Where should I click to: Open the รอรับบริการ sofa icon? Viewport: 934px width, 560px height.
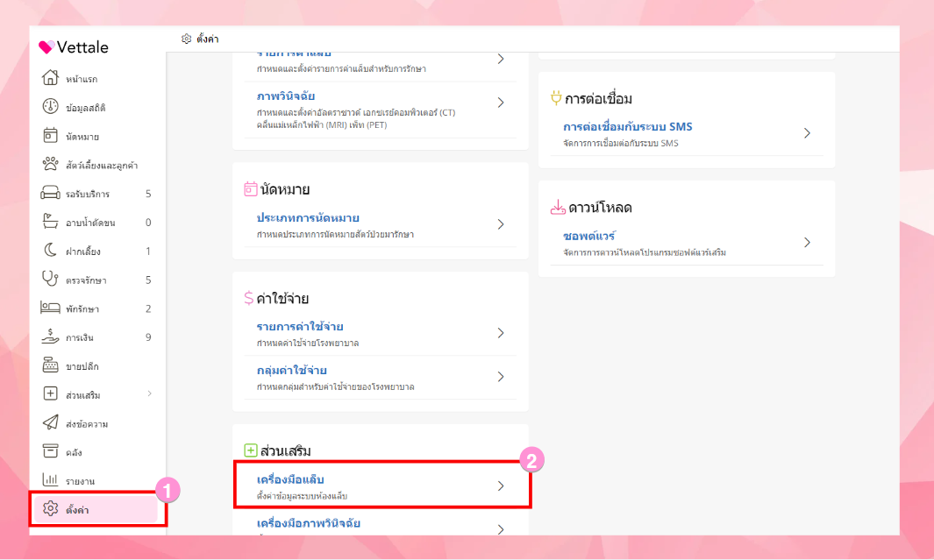[x=50, y=193]
